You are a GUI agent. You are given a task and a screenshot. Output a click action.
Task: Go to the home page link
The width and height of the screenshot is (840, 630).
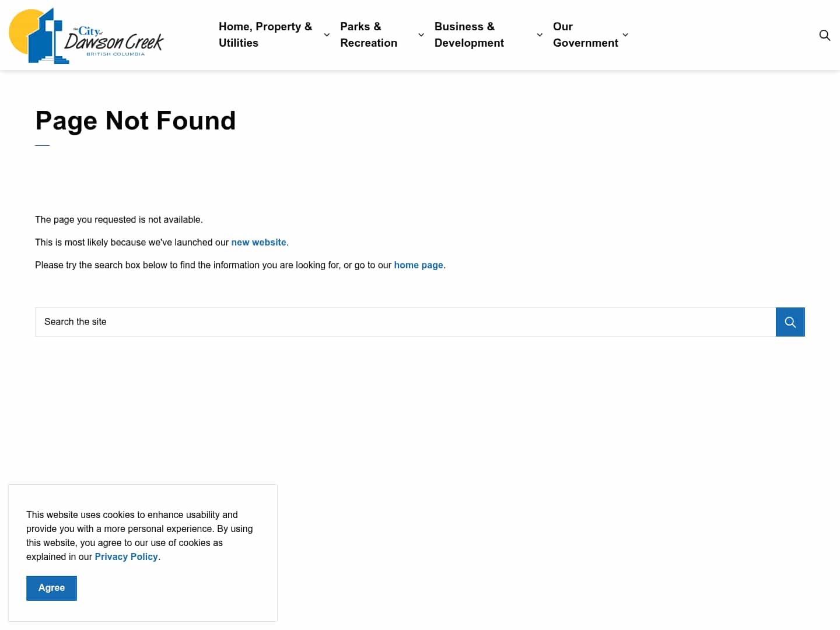(418, 265)
